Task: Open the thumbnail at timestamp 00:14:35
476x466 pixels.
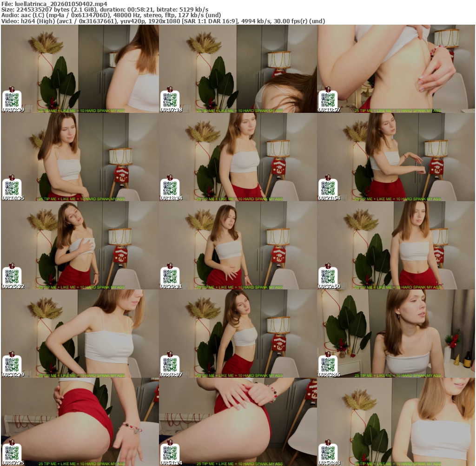Action: point(80,157)
